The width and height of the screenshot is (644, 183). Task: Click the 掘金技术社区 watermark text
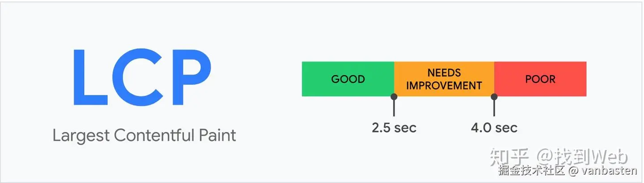pyautogui.click(x=532, y=170)
